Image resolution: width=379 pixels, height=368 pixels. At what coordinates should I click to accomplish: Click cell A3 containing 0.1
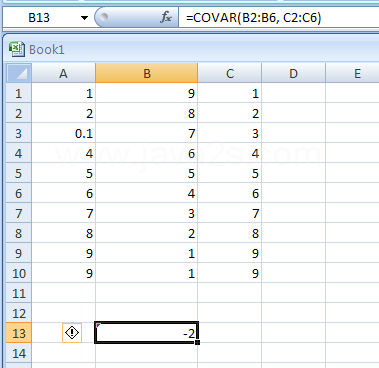pyautogui.click(x=63, y=133)
